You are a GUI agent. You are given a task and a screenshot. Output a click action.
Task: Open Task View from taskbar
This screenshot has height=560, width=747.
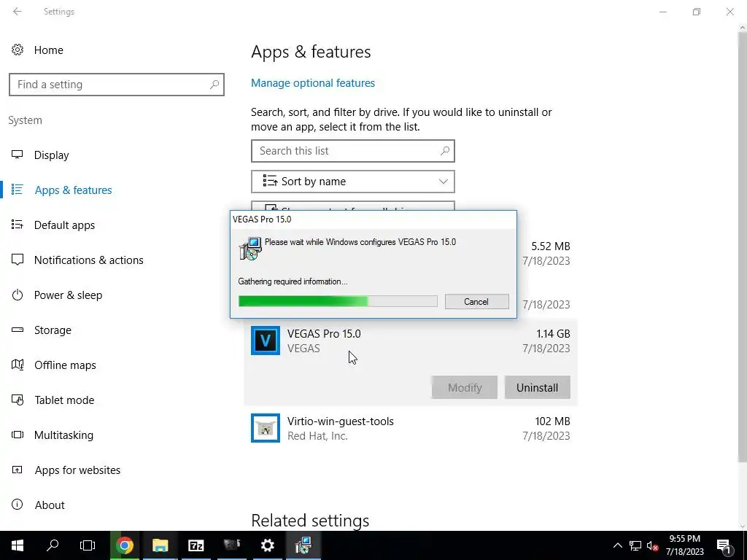pyautogui.click(x=88, y=545)
